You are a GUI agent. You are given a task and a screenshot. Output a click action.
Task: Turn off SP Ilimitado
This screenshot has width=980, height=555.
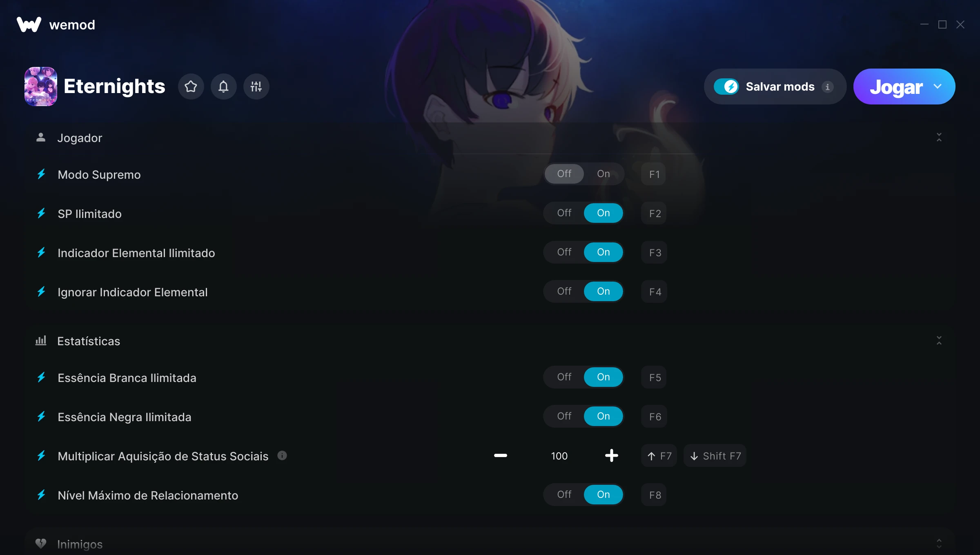pos(564,213)
